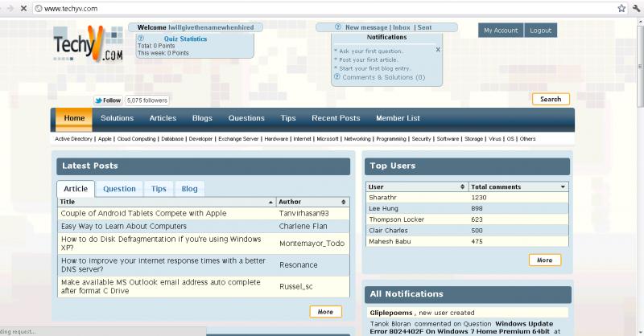Close the Notifications box with the X
This screenshot has width=644, height=336.
(438, 50)
